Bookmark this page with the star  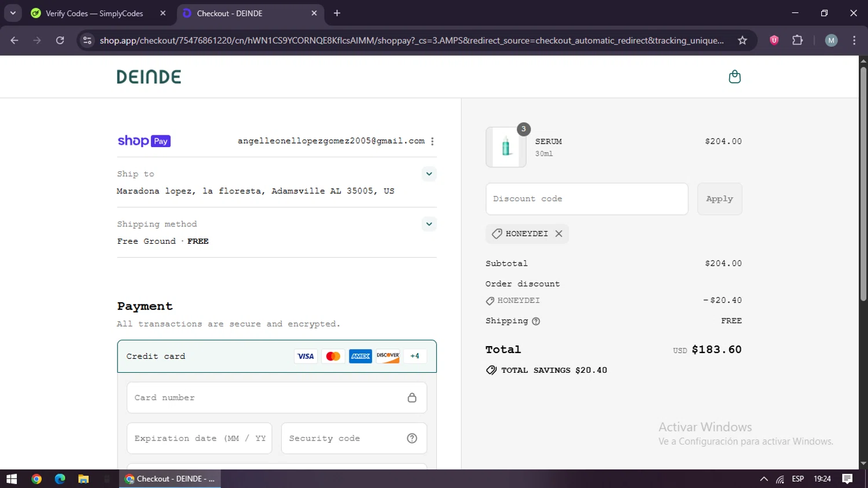(x=742, y=41)
